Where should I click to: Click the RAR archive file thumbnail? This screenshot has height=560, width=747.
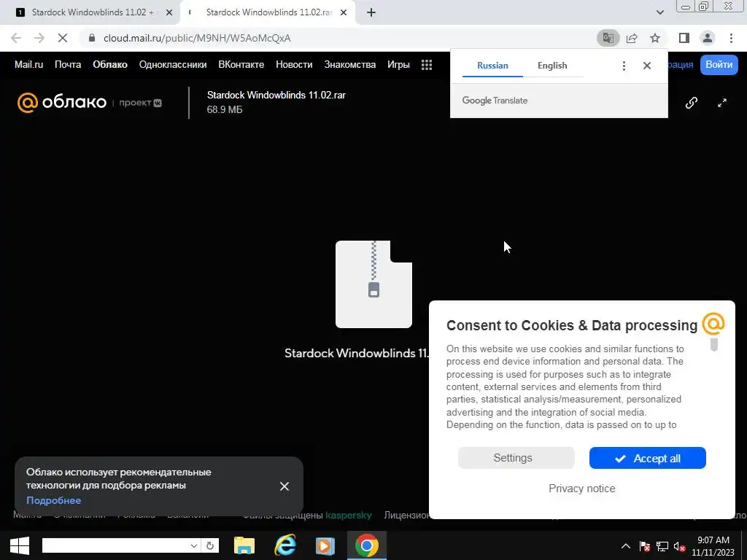click(373, 284)
